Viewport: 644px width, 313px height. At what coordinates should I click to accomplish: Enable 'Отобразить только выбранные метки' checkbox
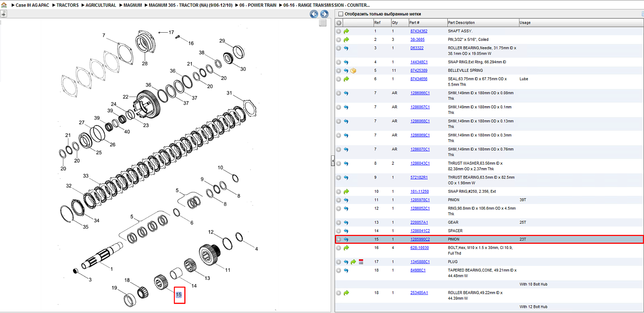pos(341,14)
